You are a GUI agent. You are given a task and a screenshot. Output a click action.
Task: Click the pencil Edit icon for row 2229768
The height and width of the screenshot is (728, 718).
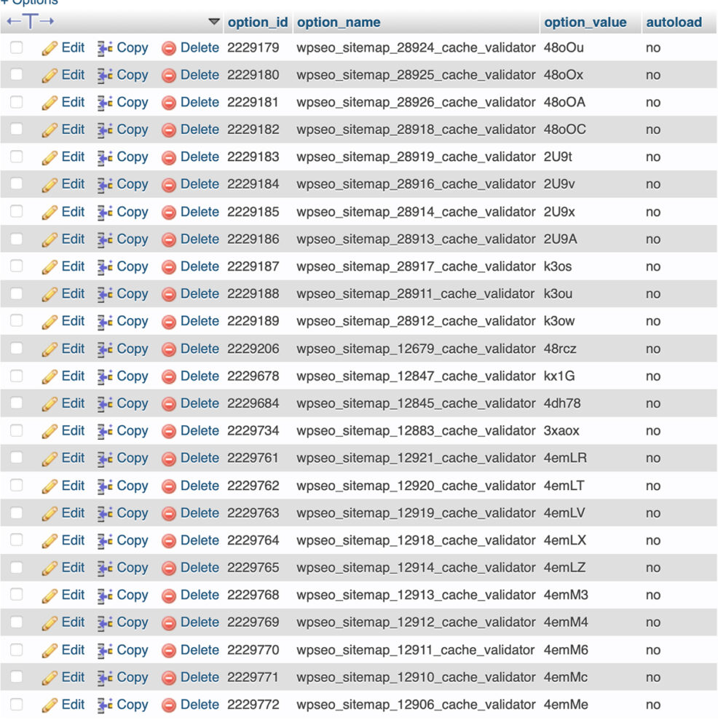tap(50, 596)
